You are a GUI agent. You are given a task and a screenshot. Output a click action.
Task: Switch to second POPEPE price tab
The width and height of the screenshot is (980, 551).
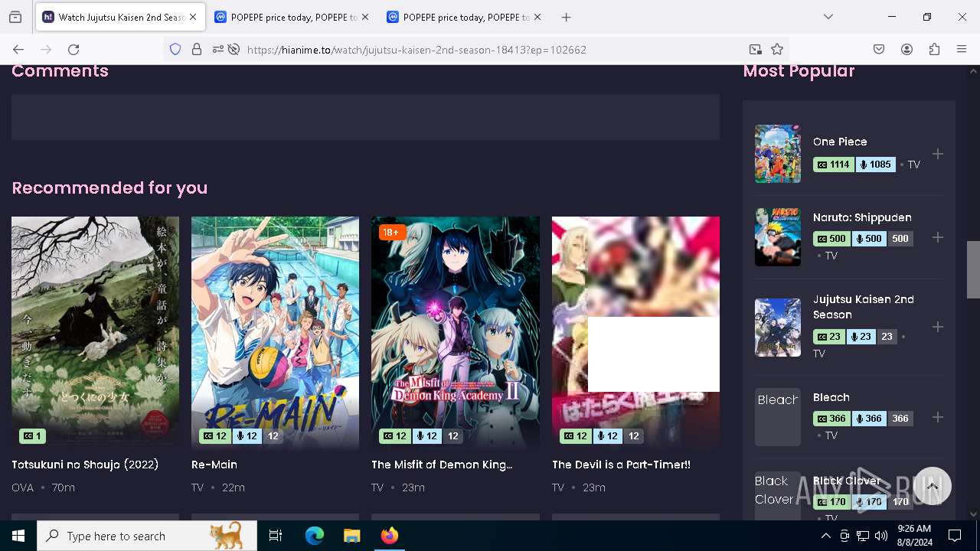(293, 17)
